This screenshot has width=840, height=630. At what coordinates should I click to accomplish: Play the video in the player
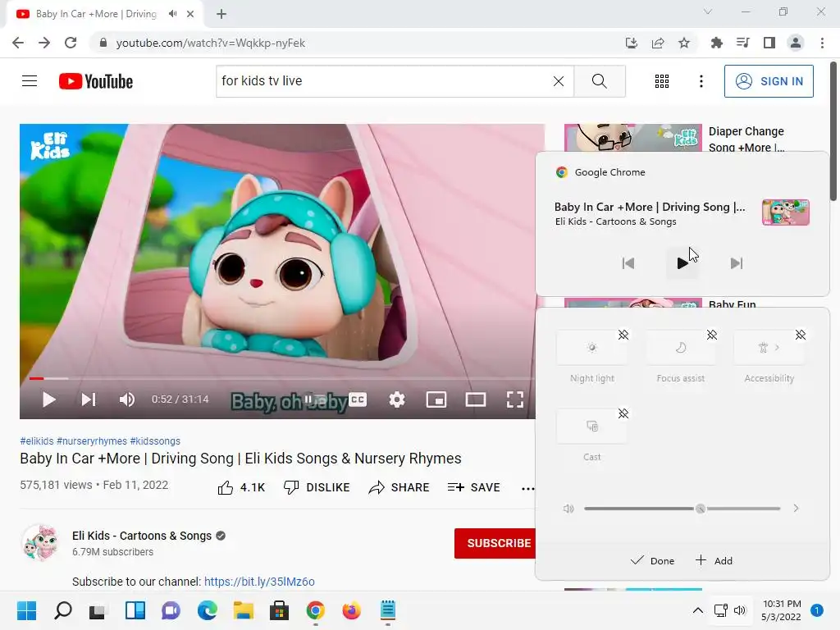[x=48, y=399]
